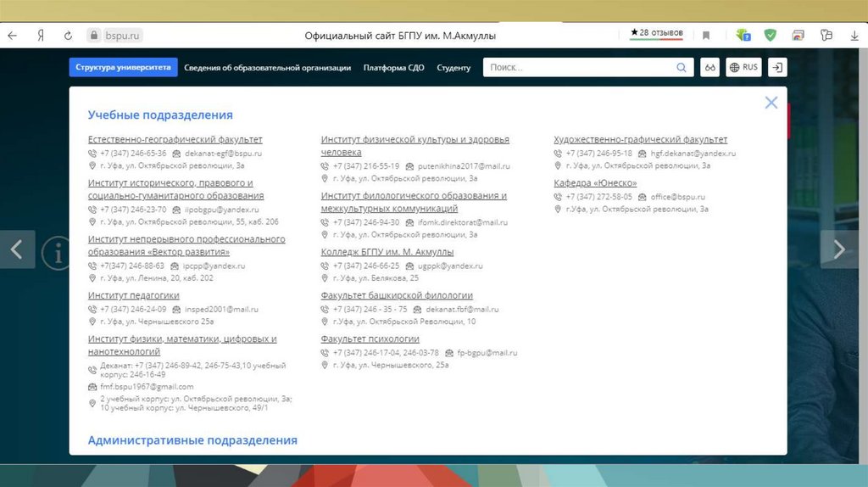Screen dimensions: 868x487
Task: Click email ugppk@yandex.ru
Action: pyautogui.click(x=450, y=266)
